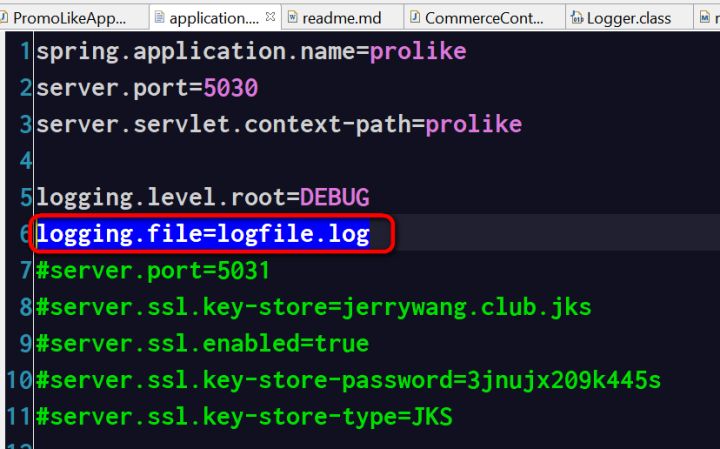Click line number 1 in the gutter
The width and height of the screenshot is (720, 449).
pos(26,51)
